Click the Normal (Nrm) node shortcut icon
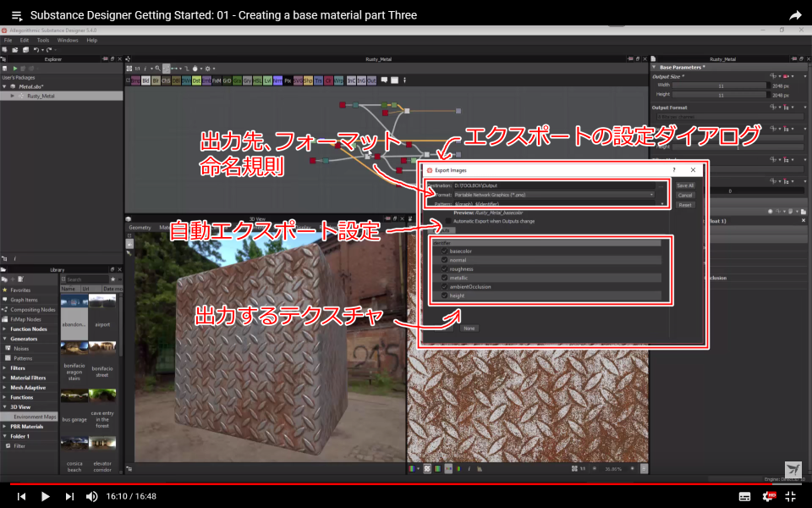The image size is (812, 508). [x=277, y=81]
